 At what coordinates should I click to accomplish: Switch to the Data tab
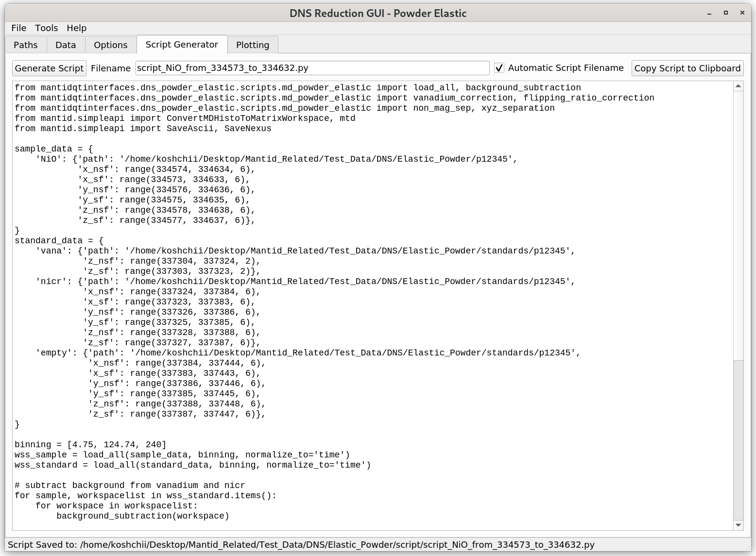66,45
